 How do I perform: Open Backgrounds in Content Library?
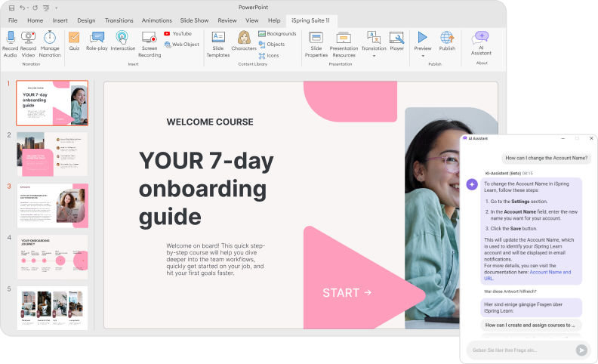pos(277,33)
